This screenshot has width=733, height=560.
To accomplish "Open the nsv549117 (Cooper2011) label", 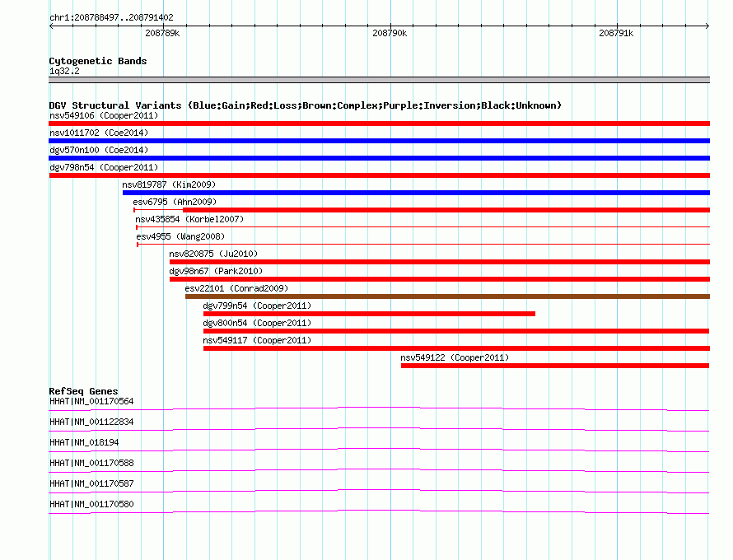I will click(257, 340).
